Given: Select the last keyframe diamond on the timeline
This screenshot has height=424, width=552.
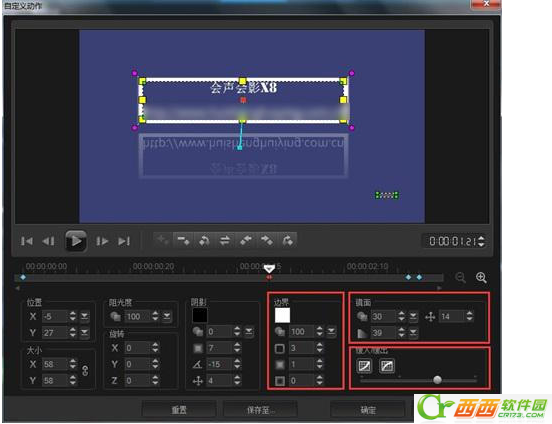Looking at the screenshot, I should (x=419, y=278).
